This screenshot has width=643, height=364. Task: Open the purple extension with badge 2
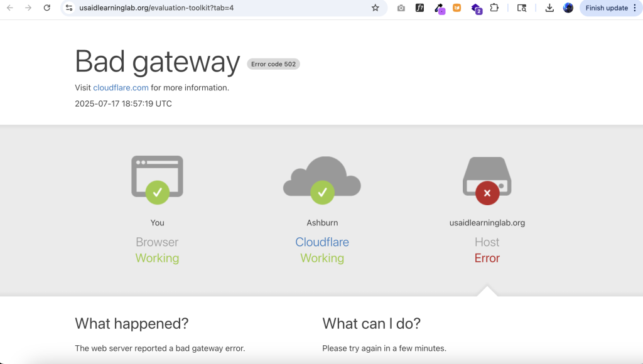tap(476, 8)
